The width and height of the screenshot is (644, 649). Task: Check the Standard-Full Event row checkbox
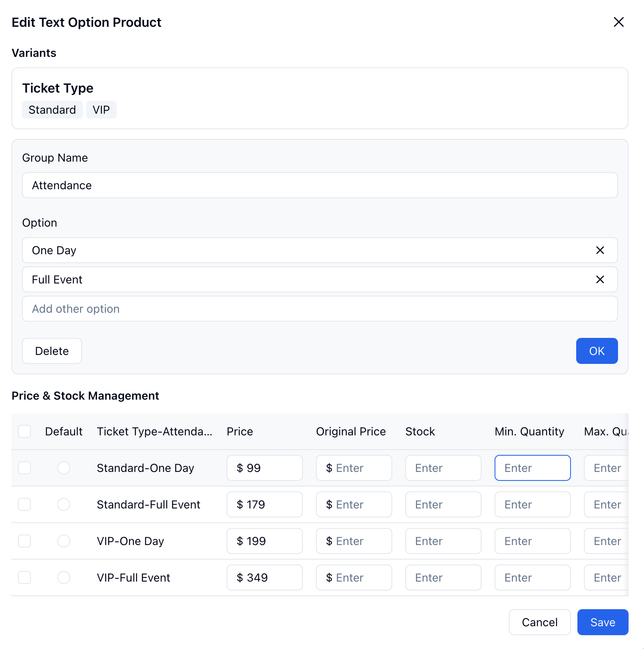pyautogui.click(x=24, y=504)
